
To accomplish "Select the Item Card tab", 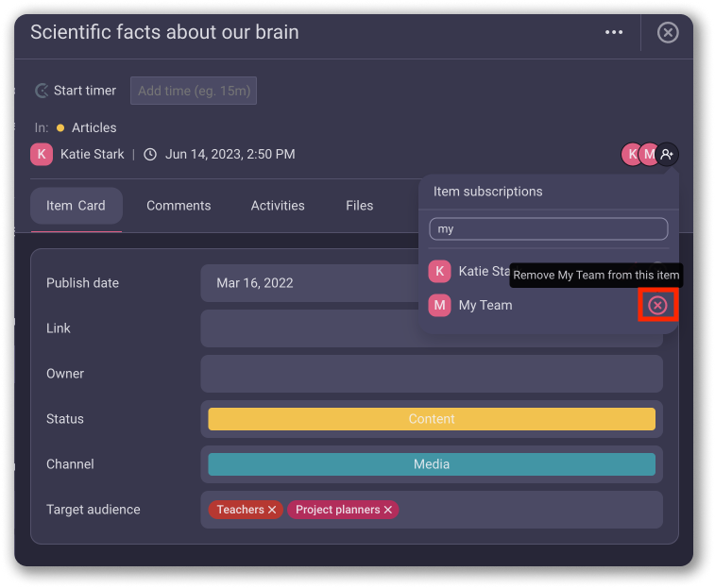I will [x=77, y=206].
